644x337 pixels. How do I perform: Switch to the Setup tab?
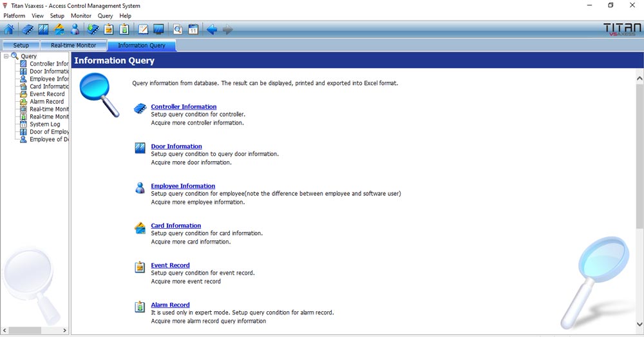pyautogui.click(x=21, y=46)
